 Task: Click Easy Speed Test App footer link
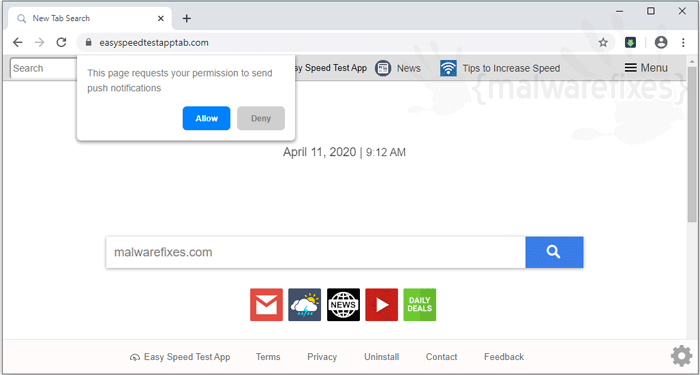click(x=180, y=357)
